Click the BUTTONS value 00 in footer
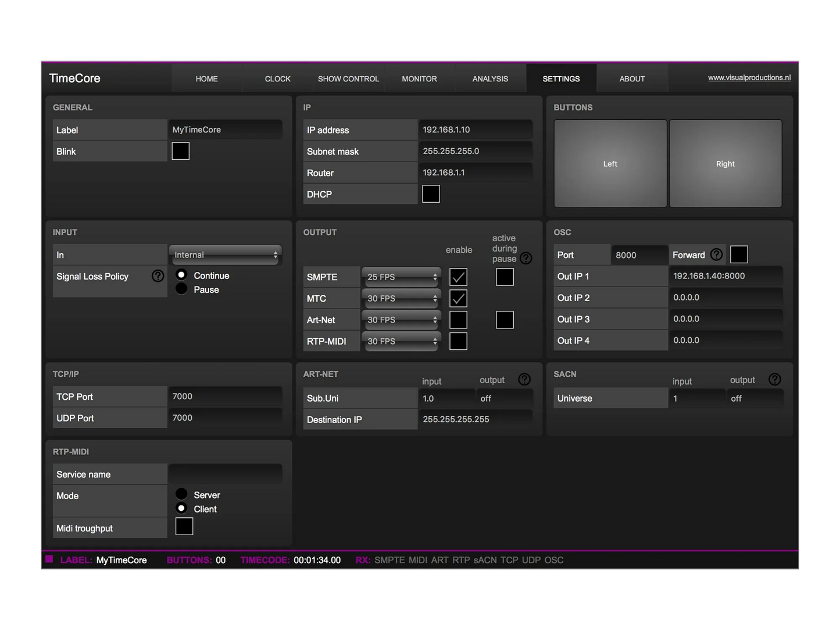Image resolution: width=840 pixels, height=630 pixels. click(221, 560)
